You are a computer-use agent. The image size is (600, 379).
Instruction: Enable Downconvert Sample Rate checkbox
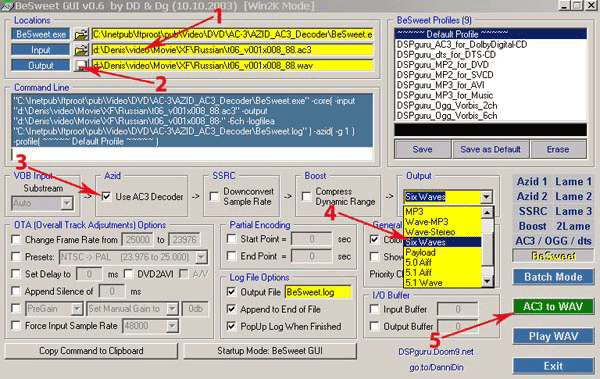(x=215, y=197)
